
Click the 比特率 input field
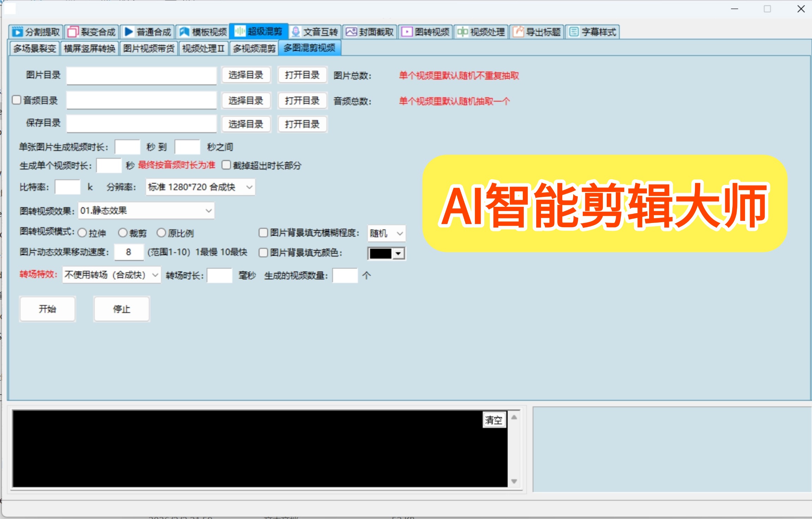pyautogui.click(x=67, y=187)
